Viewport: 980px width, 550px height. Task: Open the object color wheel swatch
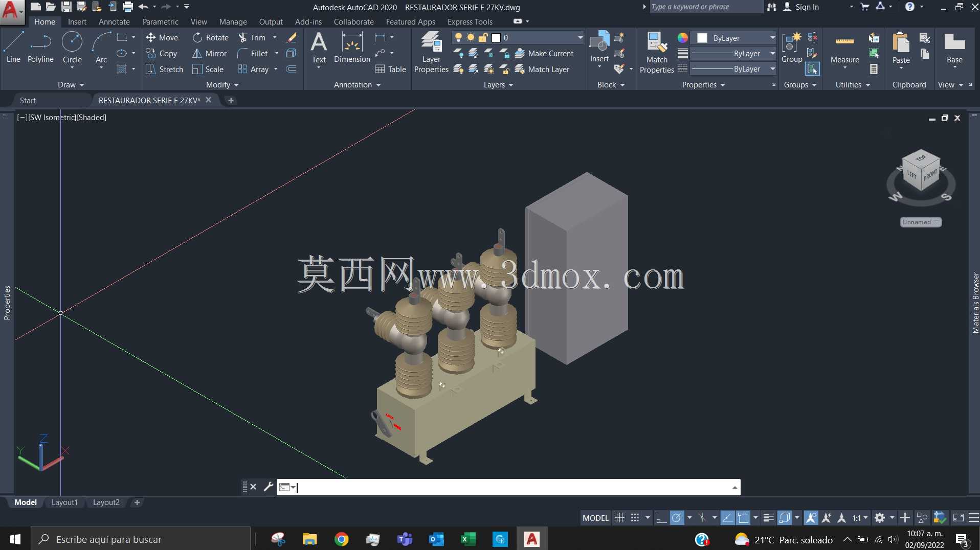pos(682,38)
